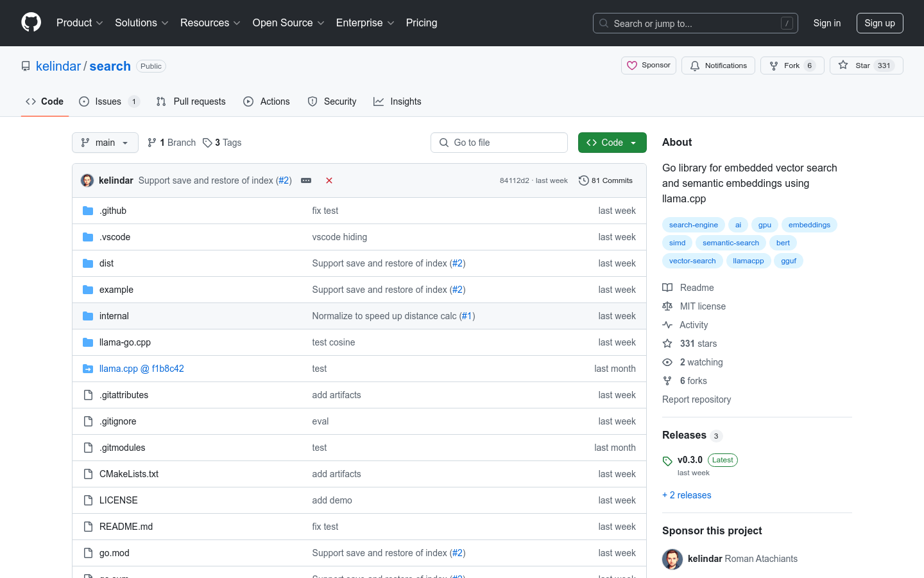Open the Issues tab

coord(108,101)
